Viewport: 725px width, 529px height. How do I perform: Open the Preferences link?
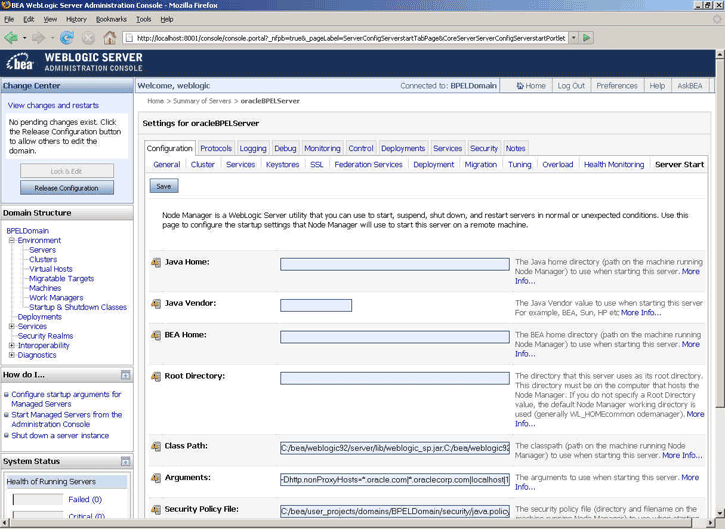pyautogui.click(x=616, y=86)
